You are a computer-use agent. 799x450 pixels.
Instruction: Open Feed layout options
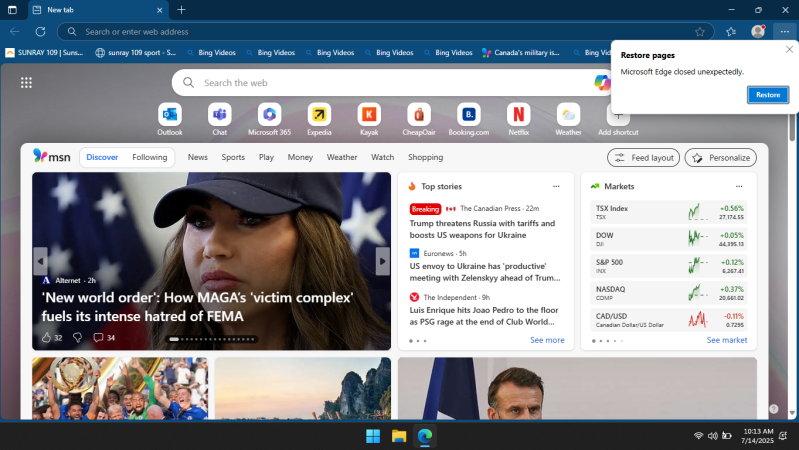click(643, 158)
